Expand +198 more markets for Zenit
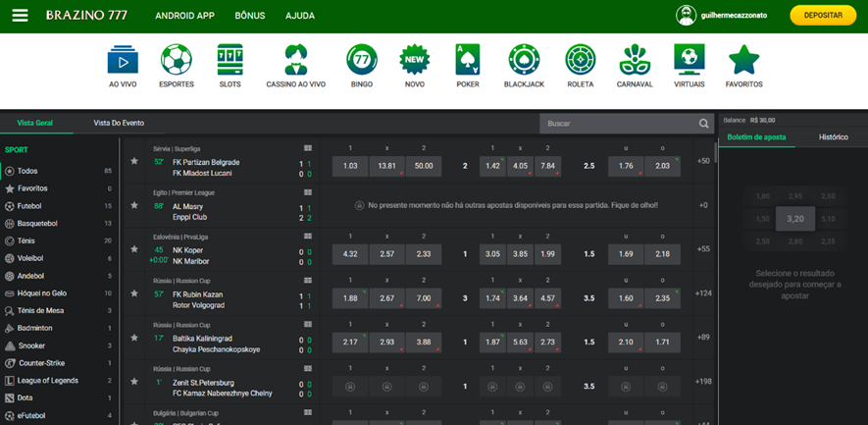Image resolution: width=868 pixels, height=425 pixels. tap(703, 381)
